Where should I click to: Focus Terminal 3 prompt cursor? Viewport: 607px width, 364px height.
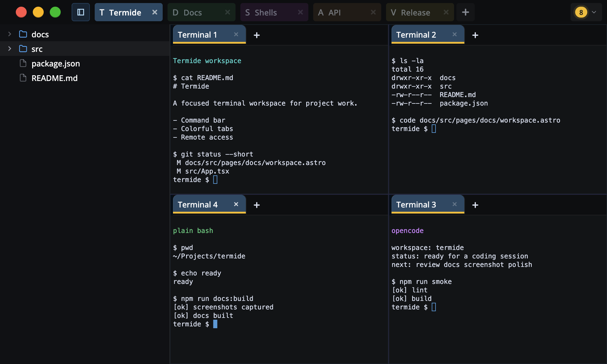[434, 307]
